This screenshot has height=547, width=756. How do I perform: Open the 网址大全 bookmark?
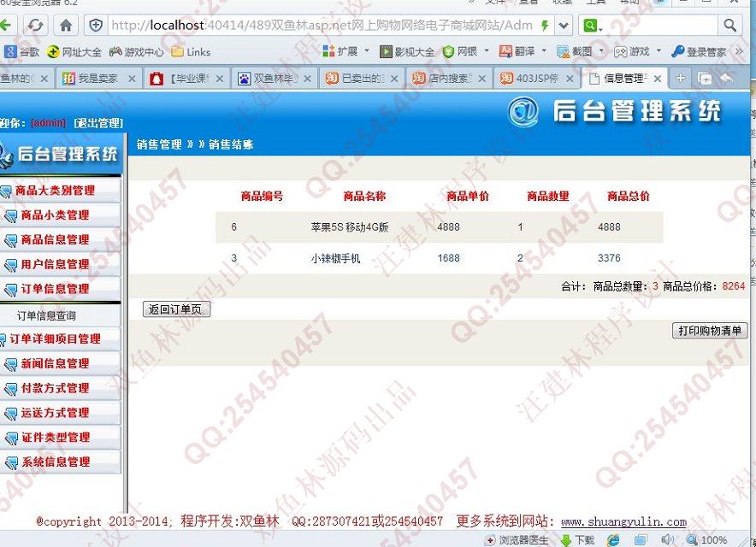(x=74, y=51)
